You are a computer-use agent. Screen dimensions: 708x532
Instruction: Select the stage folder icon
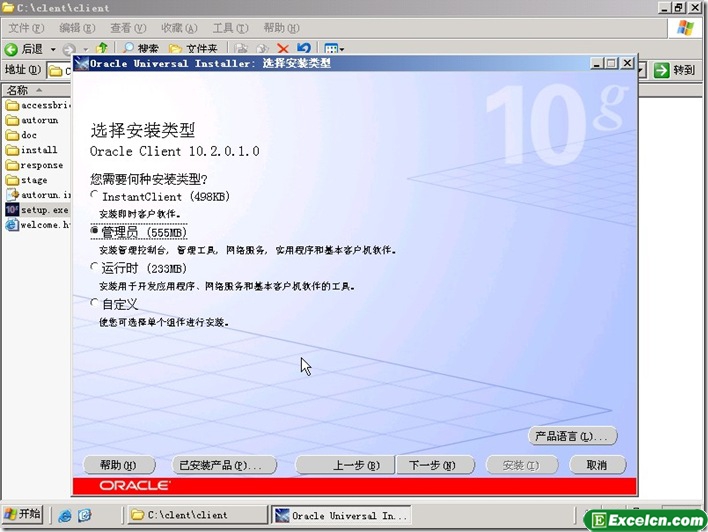click(x=12, y=180)
